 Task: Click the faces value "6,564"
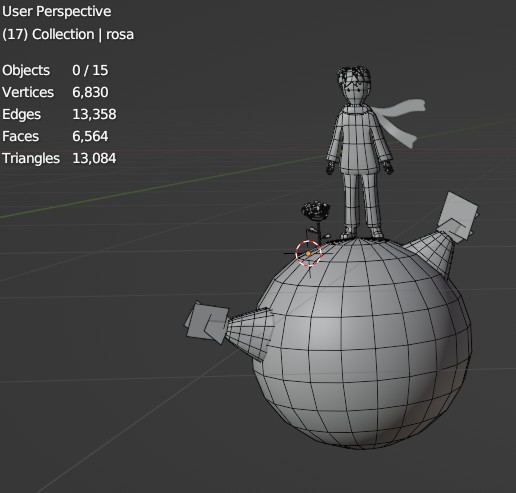[90, 136]
